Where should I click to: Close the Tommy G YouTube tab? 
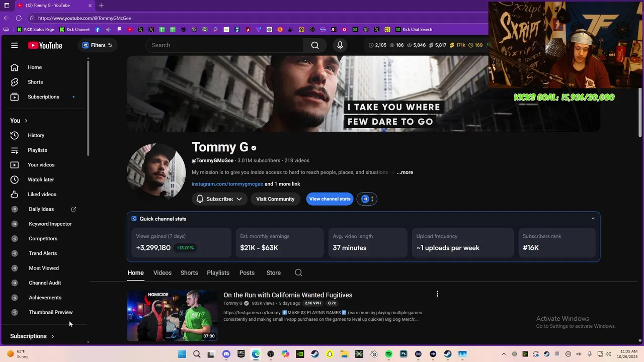90,6
